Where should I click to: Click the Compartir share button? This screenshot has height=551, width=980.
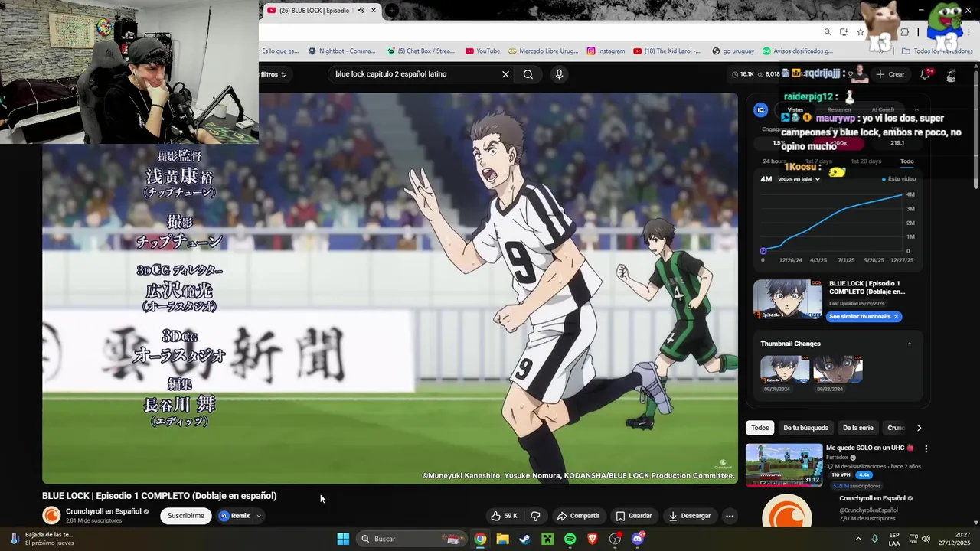tap(578, 516)
